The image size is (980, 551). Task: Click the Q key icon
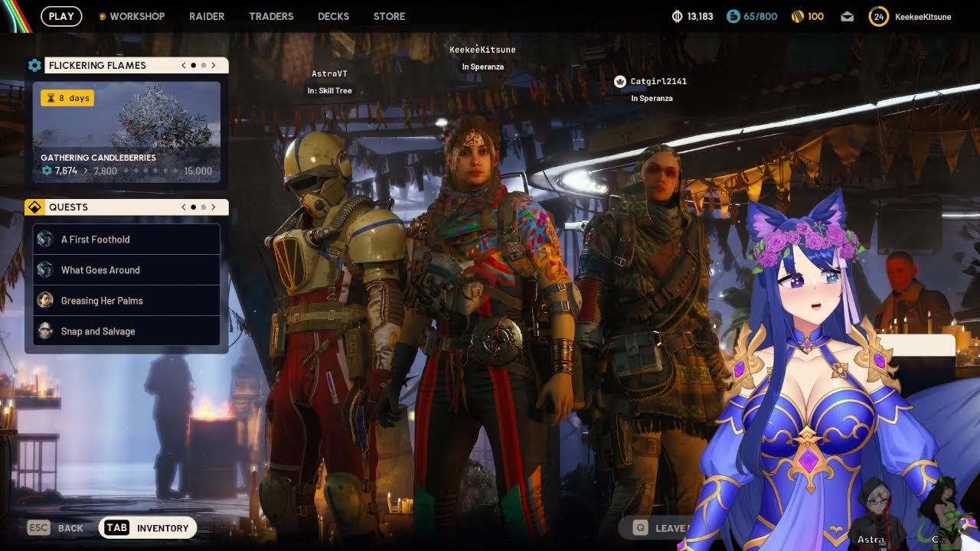click(640, 527)
